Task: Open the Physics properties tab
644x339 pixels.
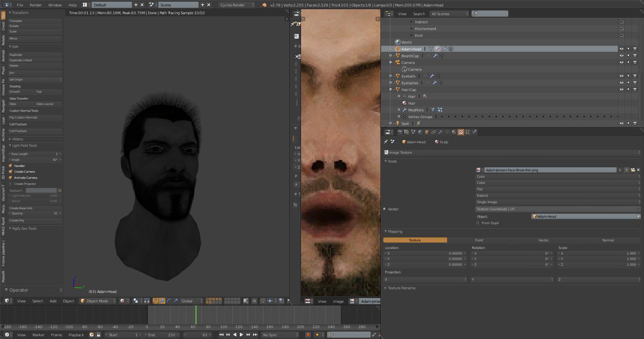Action: (x=474, y=132)
